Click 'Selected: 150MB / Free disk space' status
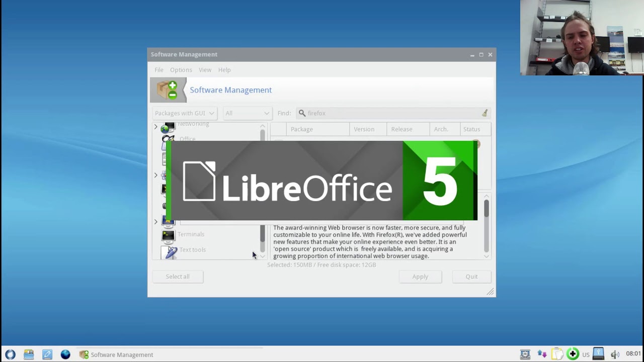Screen dimensions: 644x362 (321, 265)
